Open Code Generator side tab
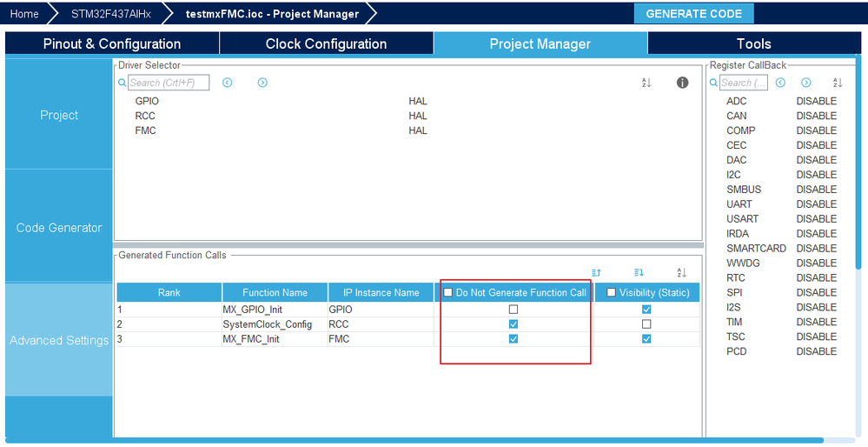Screen dimensions: 868x447 (x=59, y=228)
